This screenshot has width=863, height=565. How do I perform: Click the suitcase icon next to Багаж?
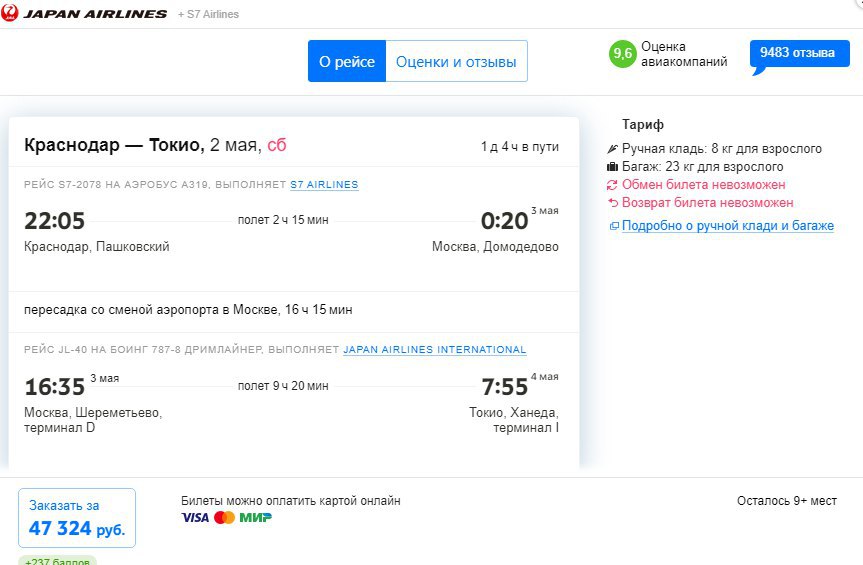click(x=612, y=167)
